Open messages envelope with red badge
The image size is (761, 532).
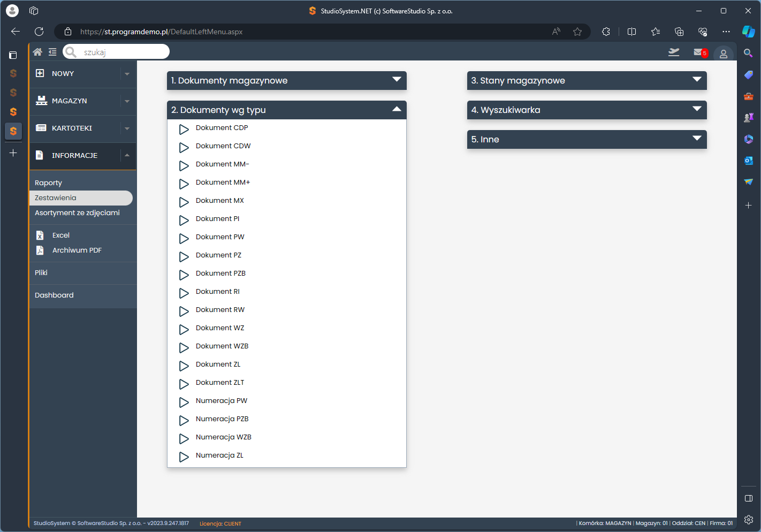click(700, 52)
